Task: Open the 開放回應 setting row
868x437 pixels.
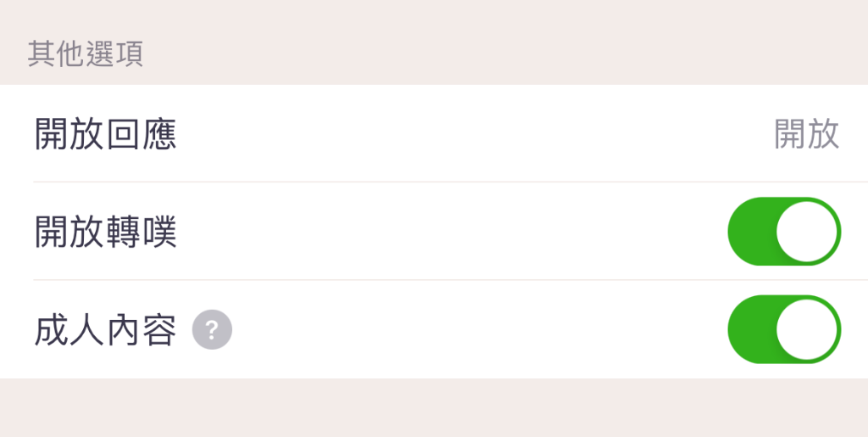Action: (434, 133)
